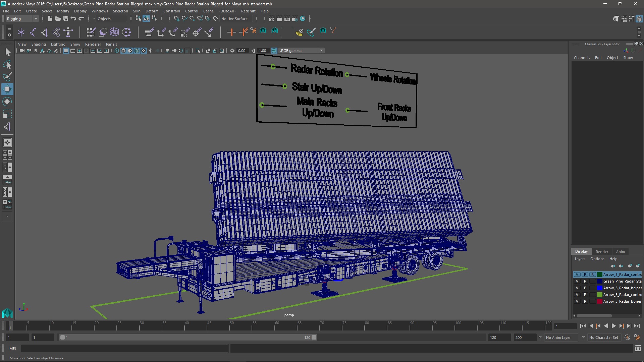Image resolution: width=644 pixels, height=362 pixels.
Task: Go to the end of playback range
Action: pyautogui.click(x=637, y=326)
